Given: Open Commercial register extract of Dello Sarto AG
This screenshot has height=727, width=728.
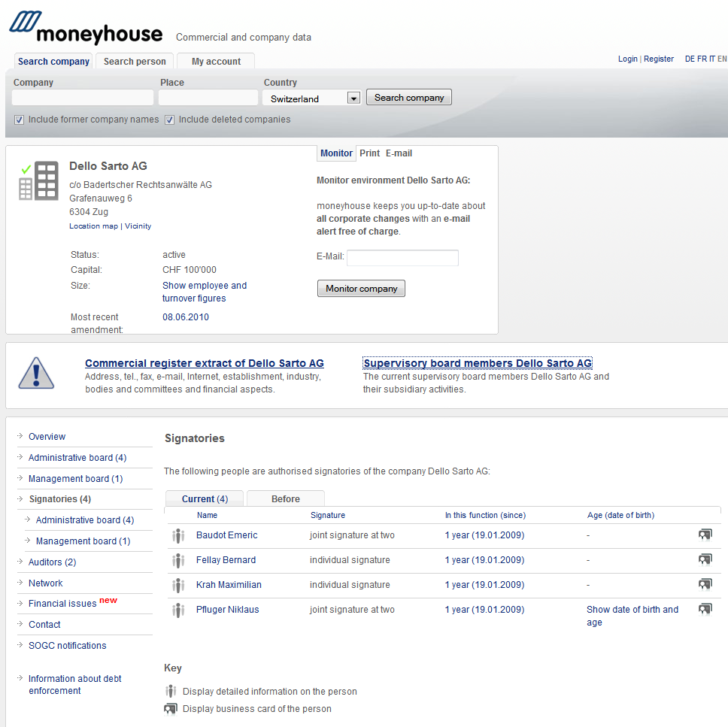Looking at the screenshot, I should [204, 364].
